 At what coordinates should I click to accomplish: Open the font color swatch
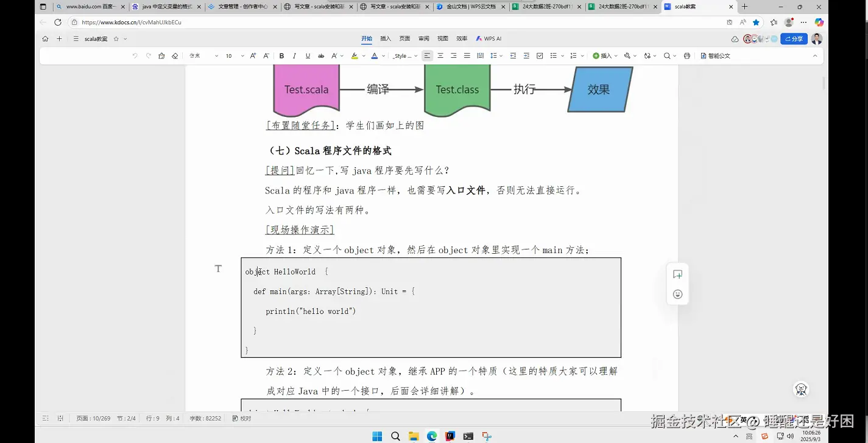coord(375,55)
